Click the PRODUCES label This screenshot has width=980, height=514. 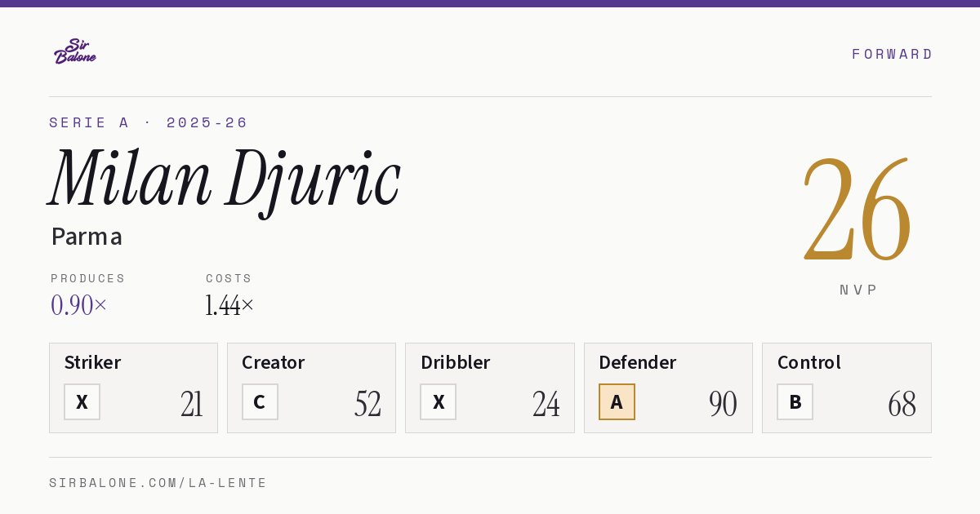click(x=88, y=278)
